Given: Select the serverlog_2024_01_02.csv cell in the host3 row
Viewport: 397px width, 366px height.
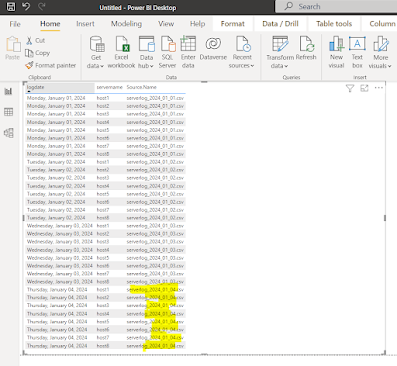Looking at the screenshot, I should click(x=155, y=178).
